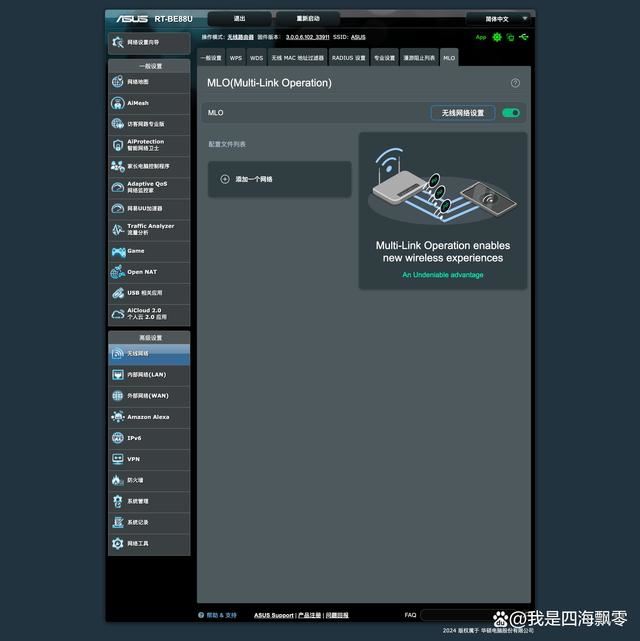This screenshot has height=641, width=640.
Task: Switch to the 漫游阻止列表 tab
Action: [419, 58]
